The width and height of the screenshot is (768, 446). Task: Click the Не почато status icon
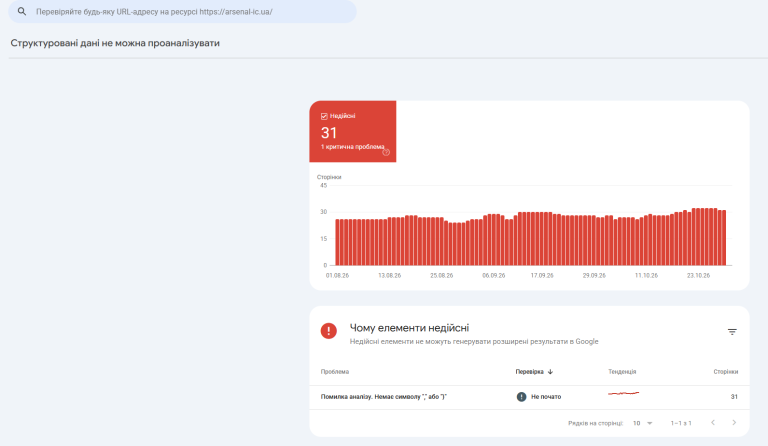tap(521, 397)
